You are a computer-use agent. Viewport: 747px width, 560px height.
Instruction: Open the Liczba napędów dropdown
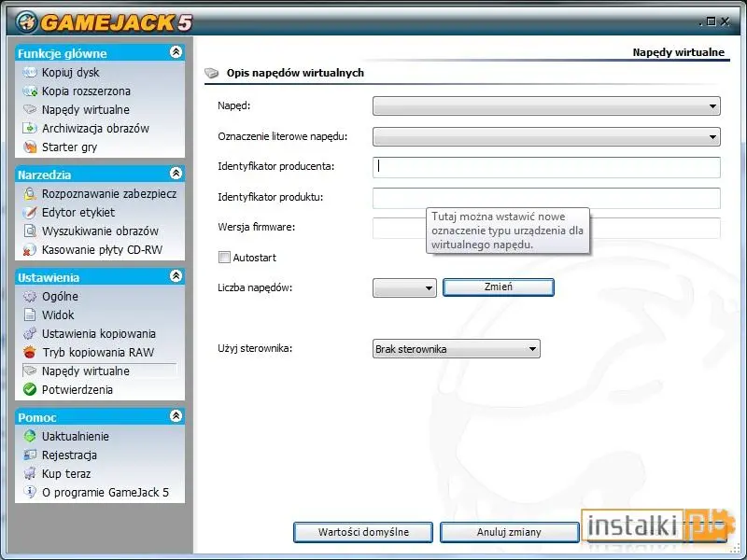(x=404, y=288)
